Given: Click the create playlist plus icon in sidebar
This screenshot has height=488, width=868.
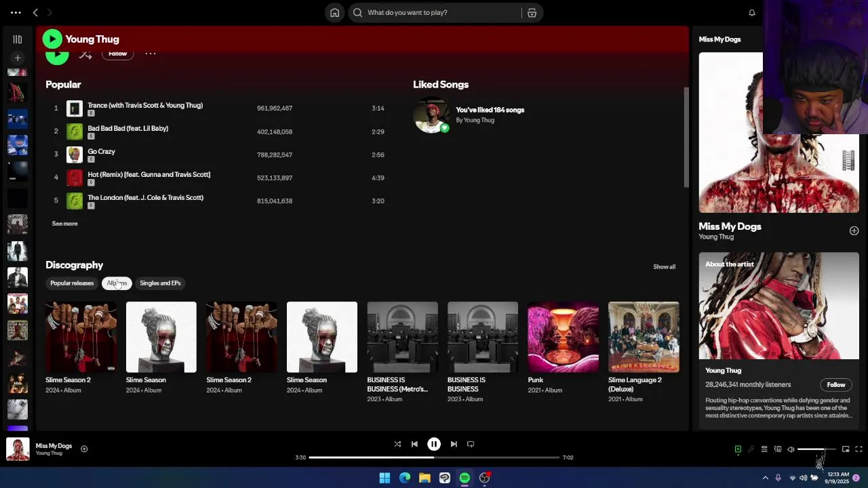Looking at the screenshot, I should click(18, 58).
